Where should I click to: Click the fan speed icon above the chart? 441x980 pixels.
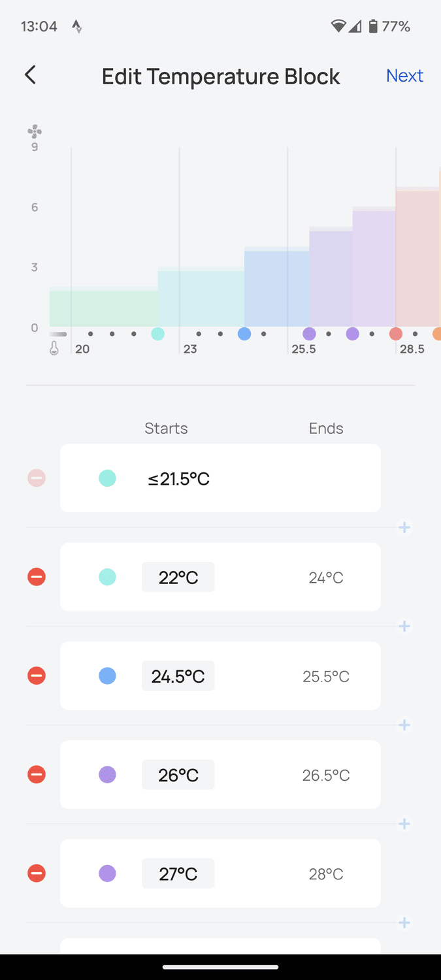pos(35,132)
